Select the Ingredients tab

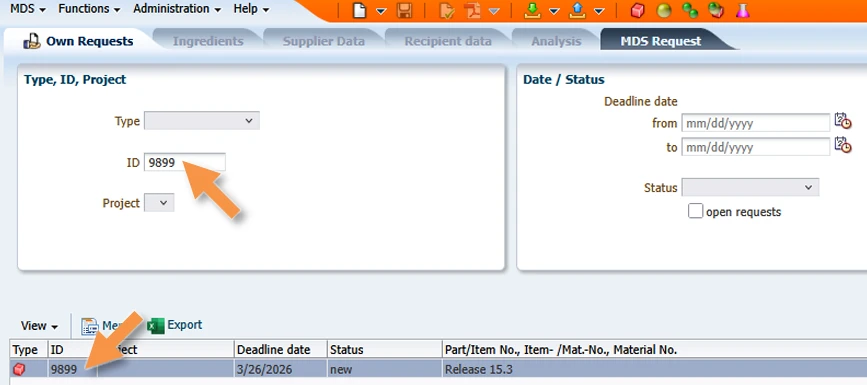[x=208, y=41]
